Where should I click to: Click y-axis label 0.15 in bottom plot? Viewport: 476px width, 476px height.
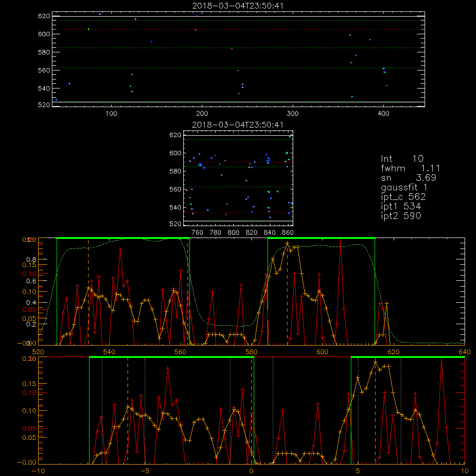click(29, 384)
